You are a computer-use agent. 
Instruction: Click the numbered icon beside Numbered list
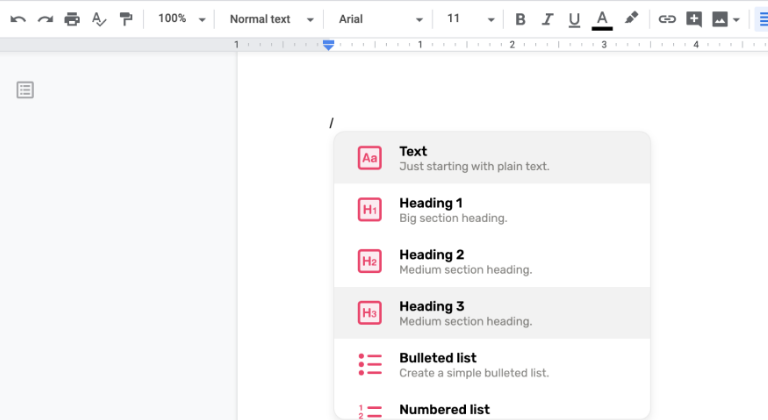pyautogui.click(x=370, y=412)
